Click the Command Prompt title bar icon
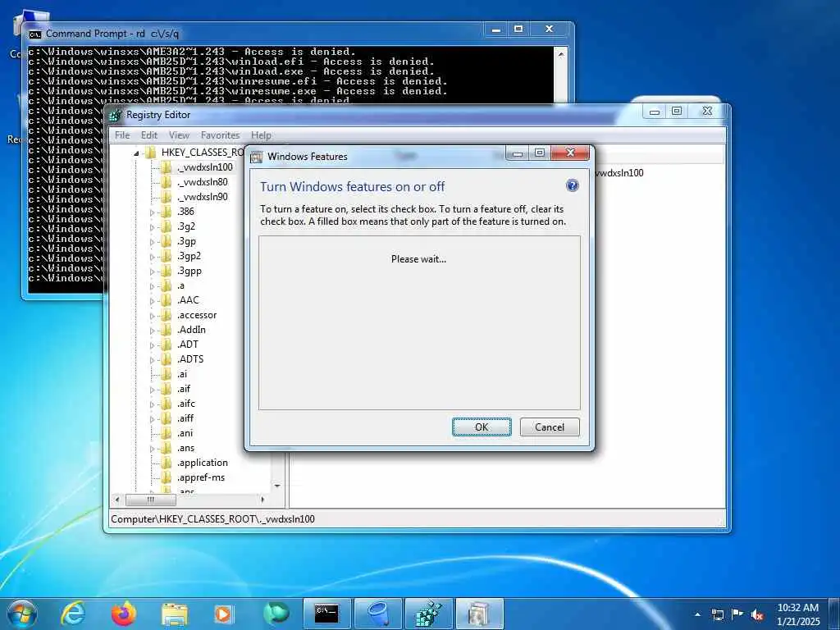 [x=34, y=34]
